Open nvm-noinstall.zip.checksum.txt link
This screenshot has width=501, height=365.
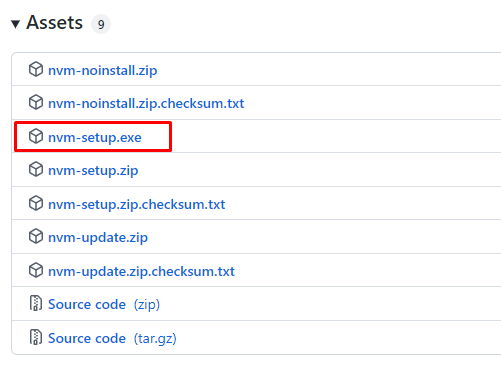[146, 103]
